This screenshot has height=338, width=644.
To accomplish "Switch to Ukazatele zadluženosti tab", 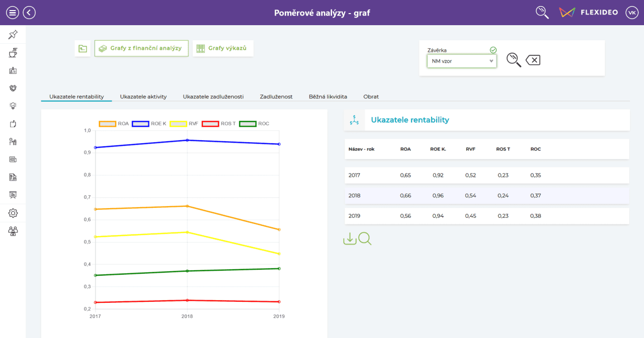I will [x=213, y=96].
